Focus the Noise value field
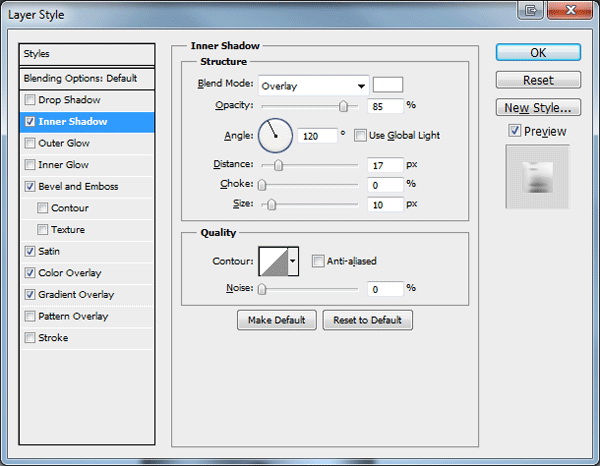Image resolution: width=600 pixels, height=466 pixels. [x=385, y=289]
